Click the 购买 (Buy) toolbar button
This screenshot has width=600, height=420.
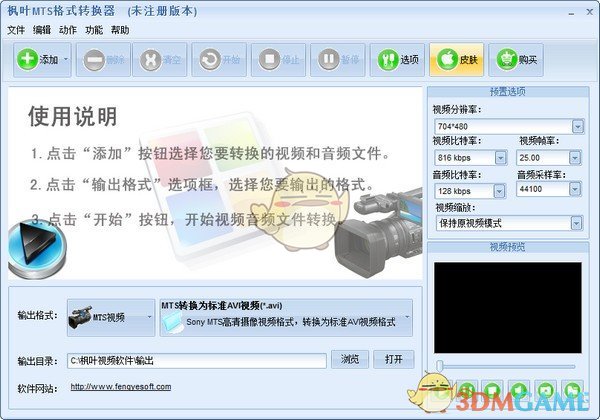point(516,60)
